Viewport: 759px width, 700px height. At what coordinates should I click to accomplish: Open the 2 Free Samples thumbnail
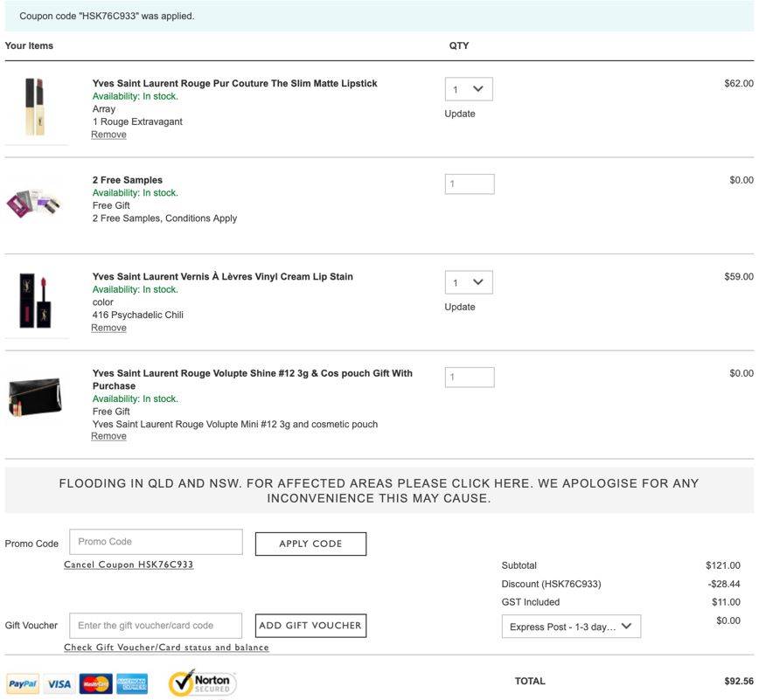[x=33, y=203]
